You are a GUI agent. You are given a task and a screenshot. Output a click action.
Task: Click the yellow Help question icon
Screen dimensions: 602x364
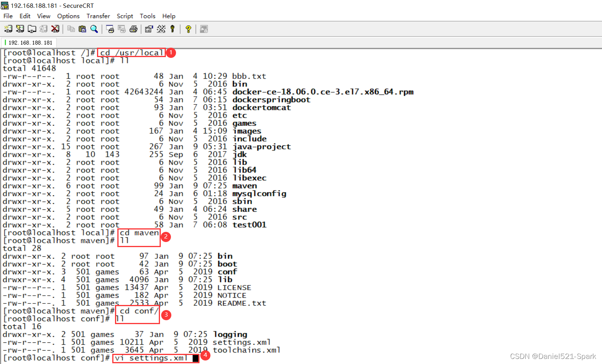point(188,29)
